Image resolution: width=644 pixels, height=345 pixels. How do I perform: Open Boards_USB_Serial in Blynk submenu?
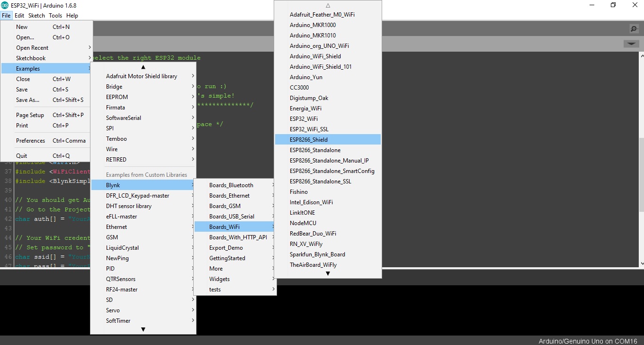(235, 217)
